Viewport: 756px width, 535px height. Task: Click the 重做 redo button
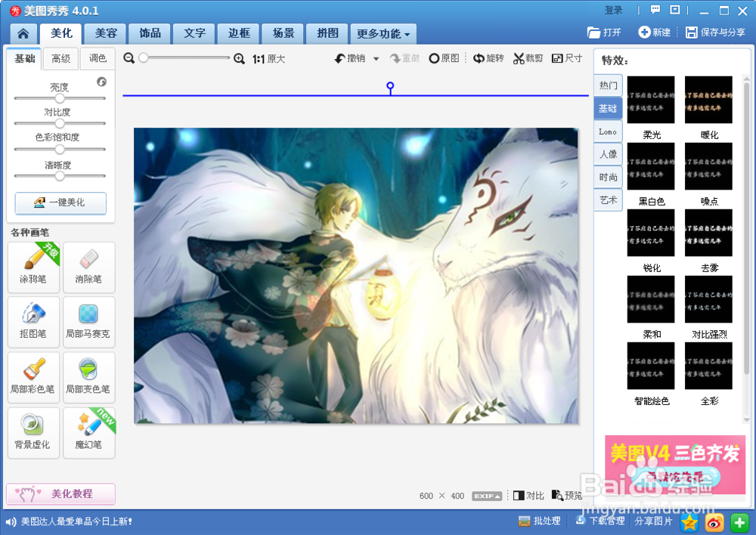pos(405,58)
